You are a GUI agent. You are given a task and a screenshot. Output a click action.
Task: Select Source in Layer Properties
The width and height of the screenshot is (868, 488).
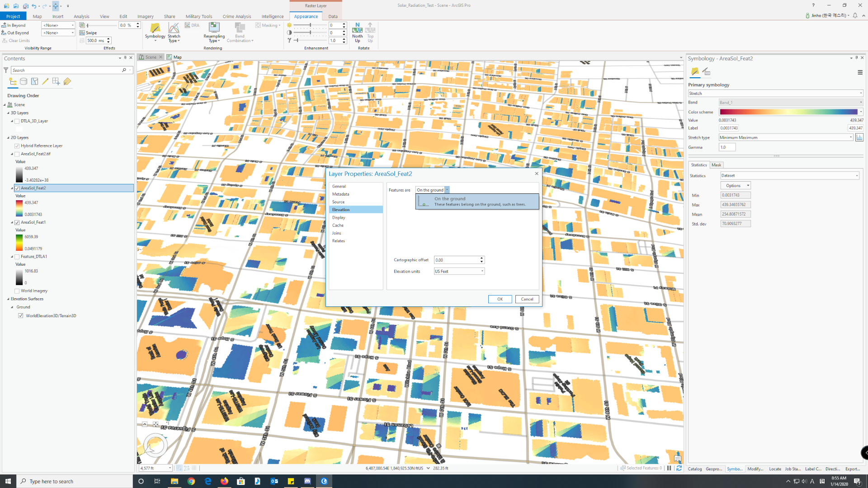(338, 202)
